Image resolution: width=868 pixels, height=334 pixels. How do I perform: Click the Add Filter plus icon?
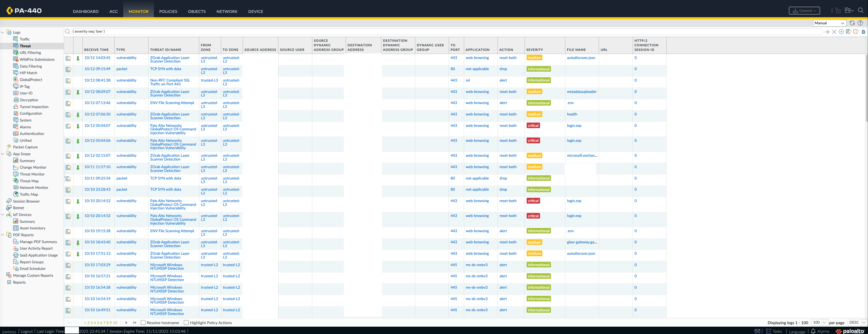(841, 32)
